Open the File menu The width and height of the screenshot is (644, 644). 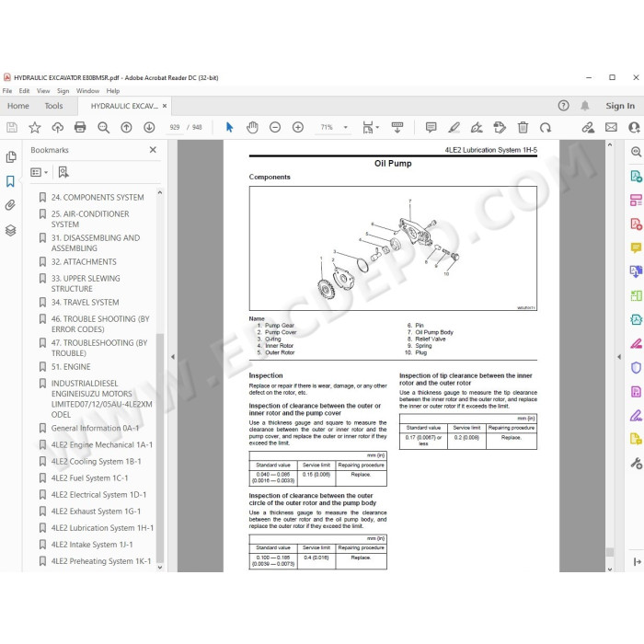point(7,91)
